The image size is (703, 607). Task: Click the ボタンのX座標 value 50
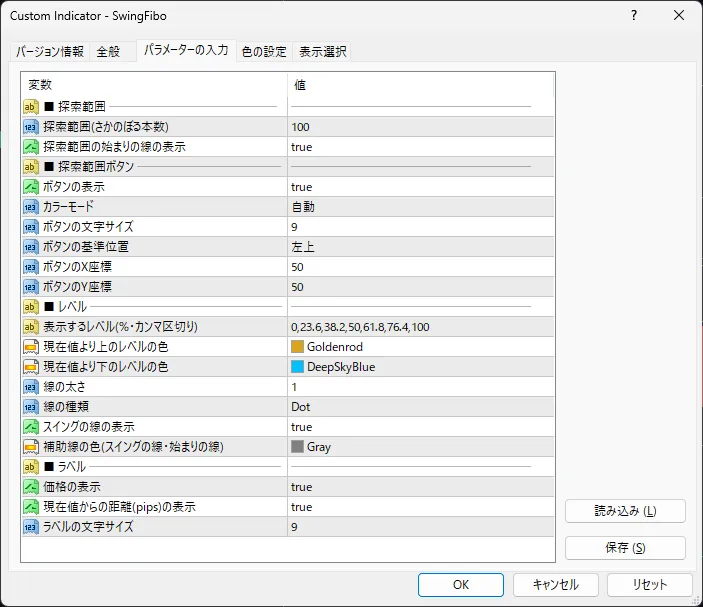click(x=421, y=267)
